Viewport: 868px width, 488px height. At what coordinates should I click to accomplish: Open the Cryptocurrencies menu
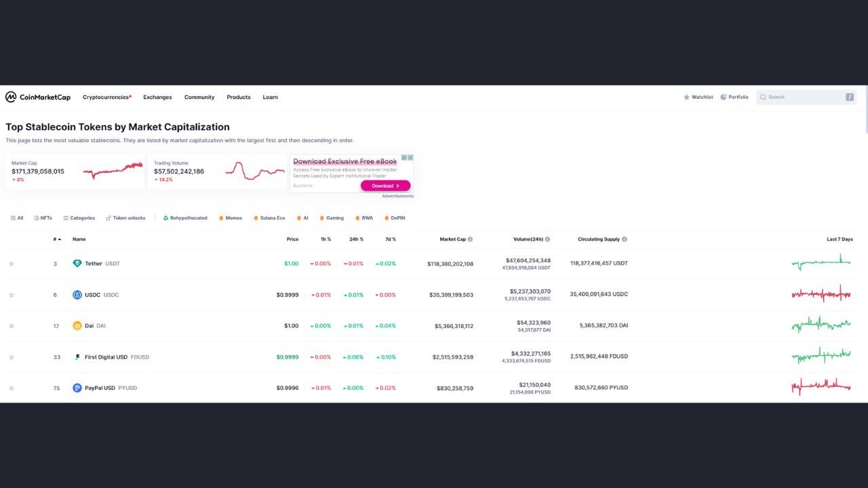pos(107,97)
